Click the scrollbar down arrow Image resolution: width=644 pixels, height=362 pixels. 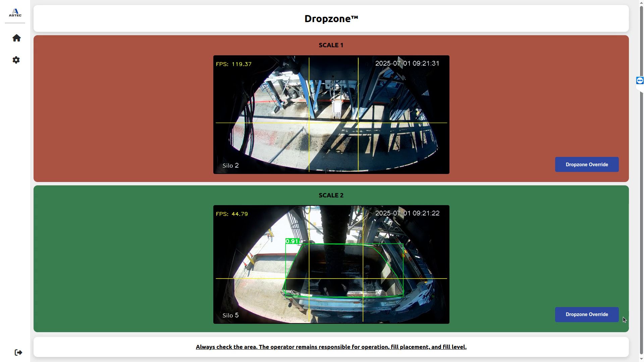(641, 359)
